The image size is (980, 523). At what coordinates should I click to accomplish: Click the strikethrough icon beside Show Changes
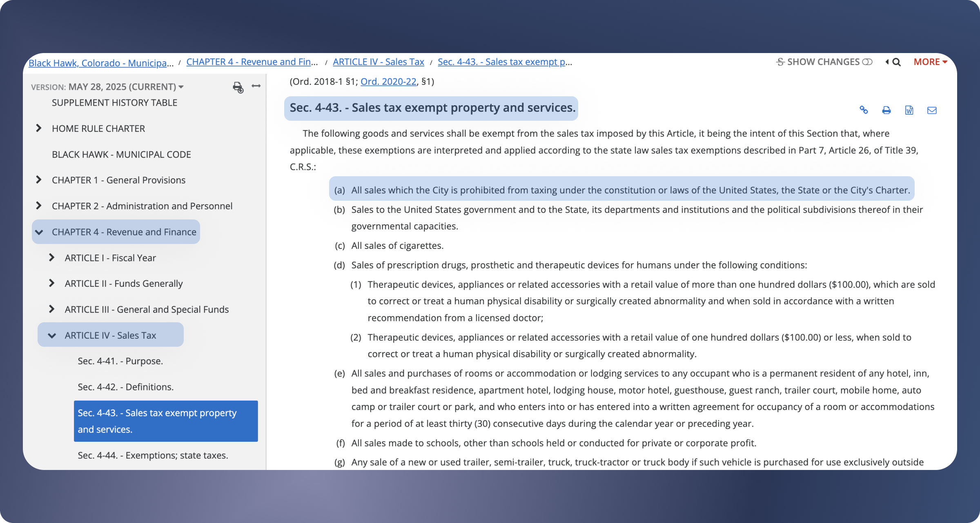(780, 62)
